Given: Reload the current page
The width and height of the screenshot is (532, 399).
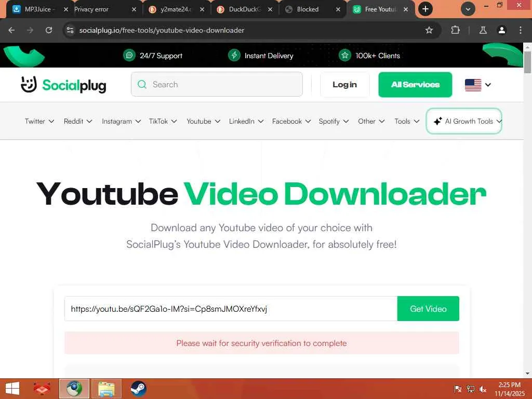Looking at the screenshot, I should [x=49, y=30].
